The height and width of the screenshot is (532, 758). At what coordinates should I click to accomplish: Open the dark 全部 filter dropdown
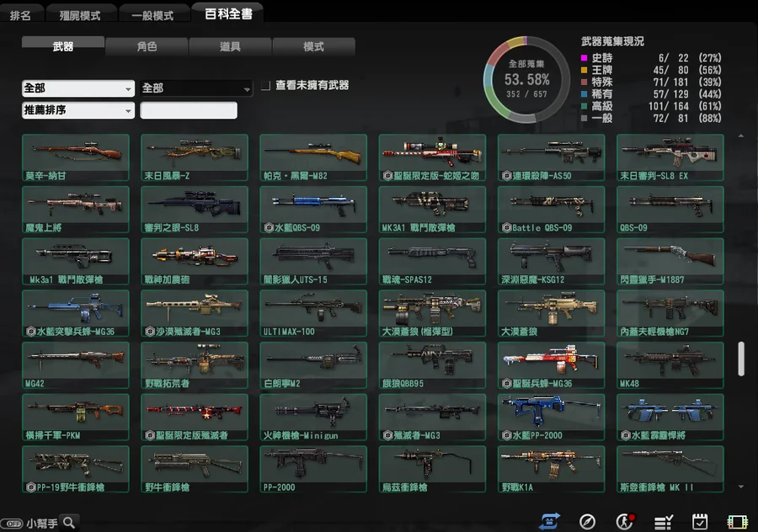pyautogui.click(x=196, y=88)
